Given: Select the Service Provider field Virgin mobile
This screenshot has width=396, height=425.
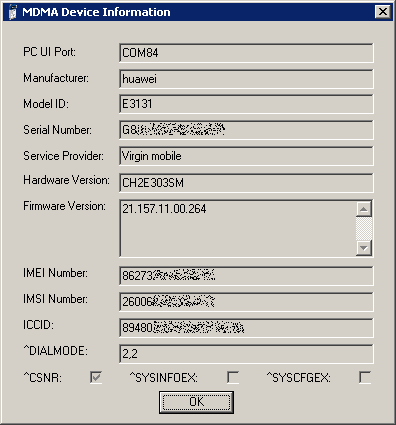Looking at the screenshot, I should (246, 156).
